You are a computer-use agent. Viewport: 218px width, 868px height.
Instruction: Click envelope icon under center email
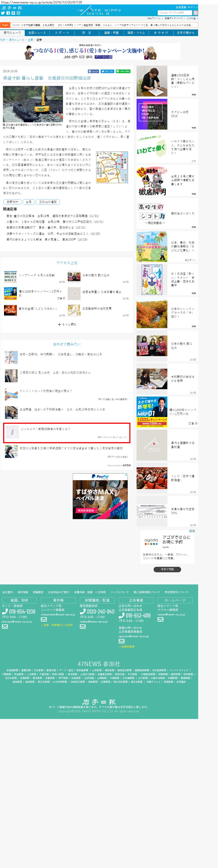click(x=161, y=619)
